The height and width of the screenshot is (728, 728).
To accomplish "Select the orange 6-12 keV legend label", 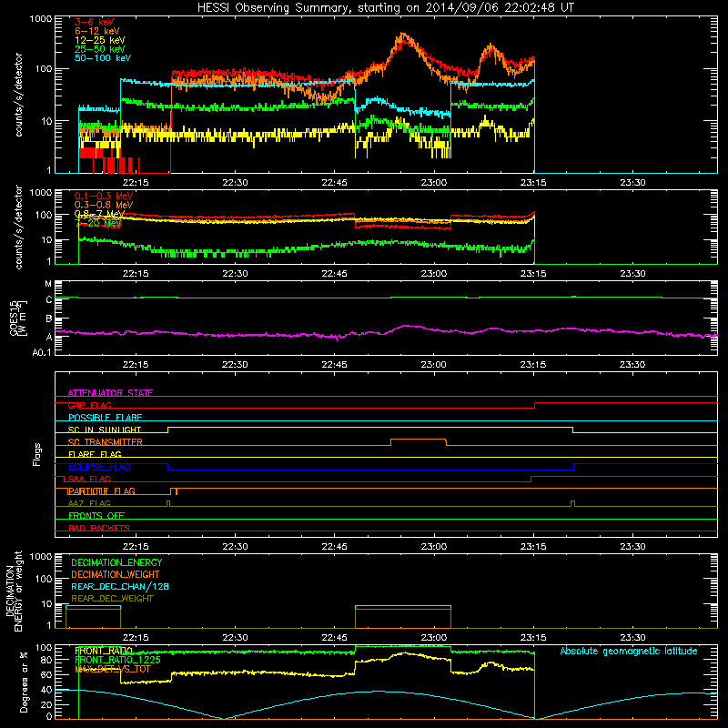I will (x=97, y=31).
